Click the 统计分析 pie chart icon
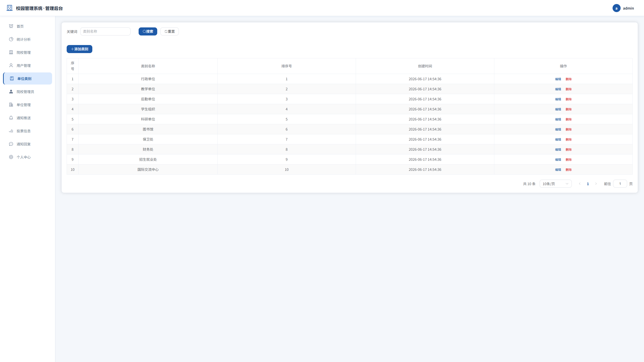This screenshot has height=362, width=644. [x=11, y=39]
